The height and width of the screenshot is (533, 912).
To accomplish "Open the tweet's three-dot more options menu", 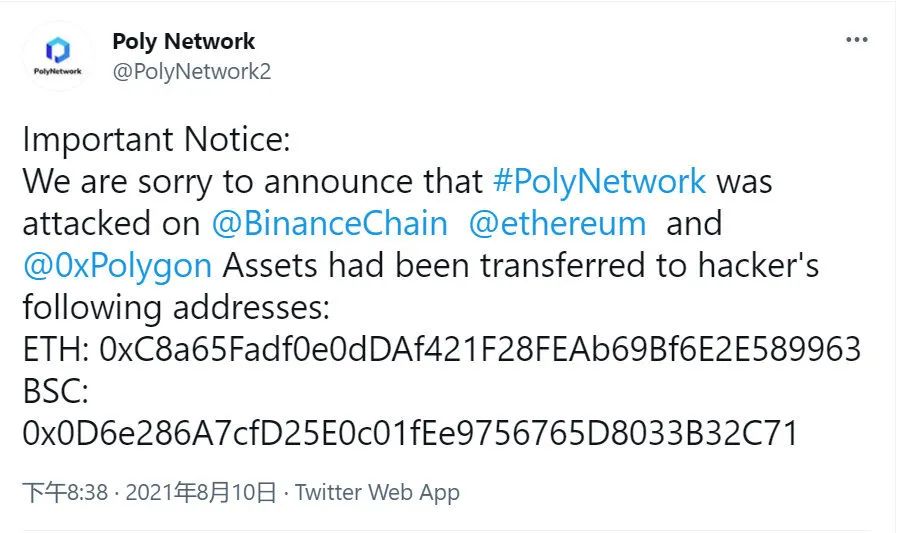I will click(857, 40).
